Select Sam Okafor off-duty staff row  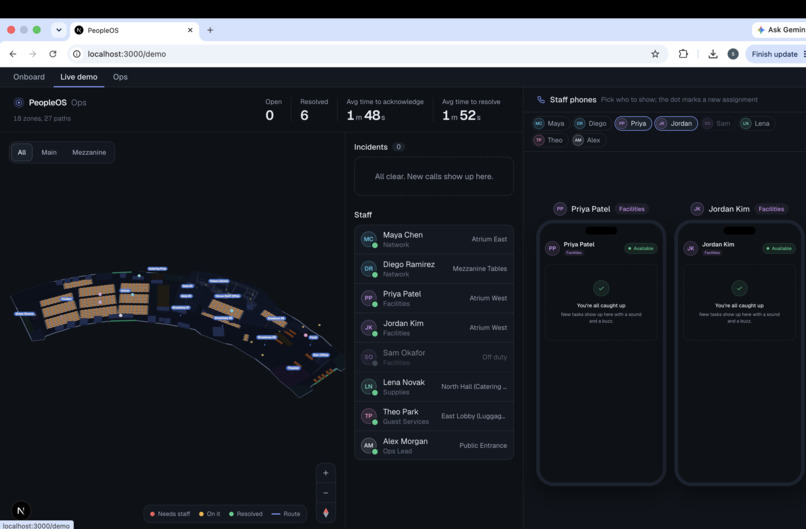434,357
